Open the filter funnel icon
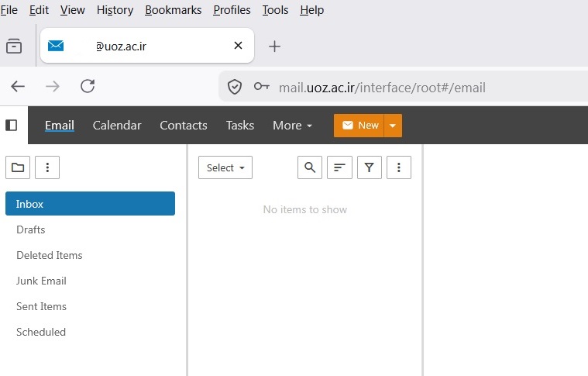This screenshot has width=588, height=376. pos(370,167)
